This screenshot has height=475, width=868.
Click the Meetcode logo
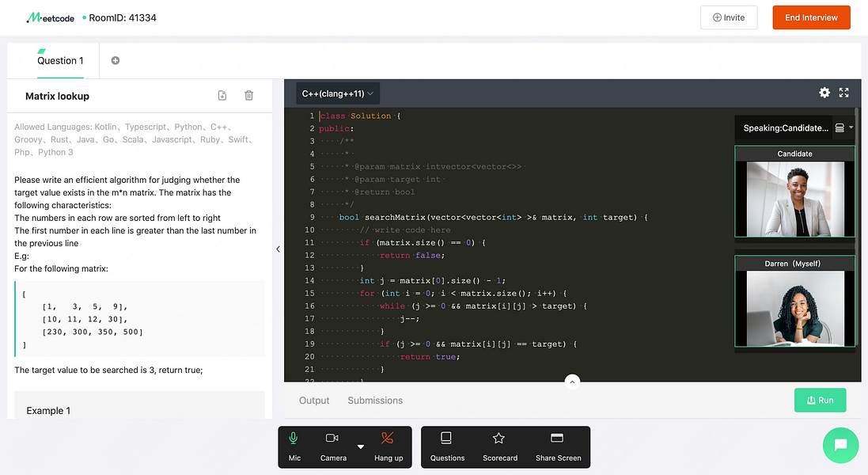(x=51, y=17)
